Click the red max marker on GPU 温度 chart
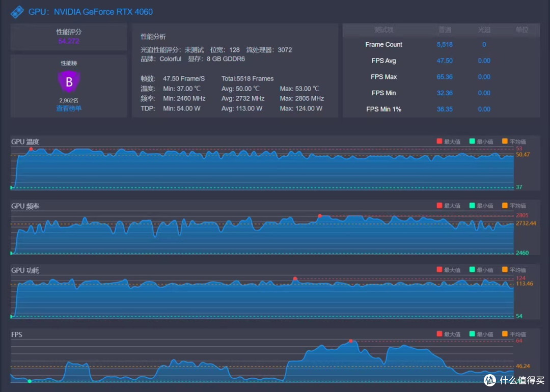 click(x=31, y=149)
